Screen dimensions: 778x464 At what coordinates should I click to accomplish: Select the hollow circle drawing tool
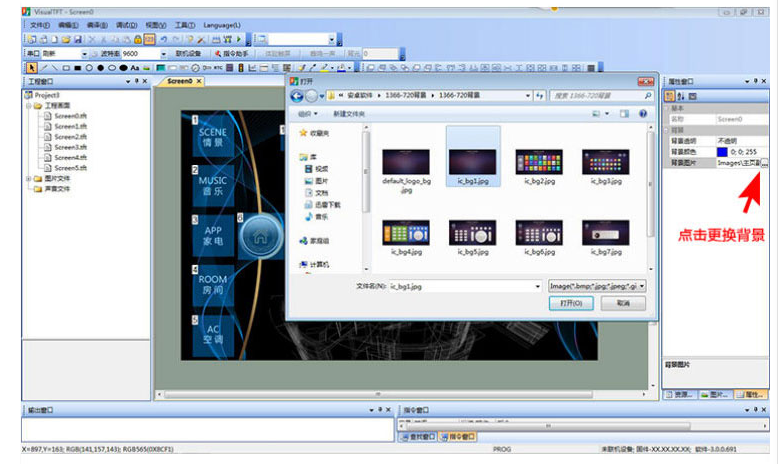89,68
